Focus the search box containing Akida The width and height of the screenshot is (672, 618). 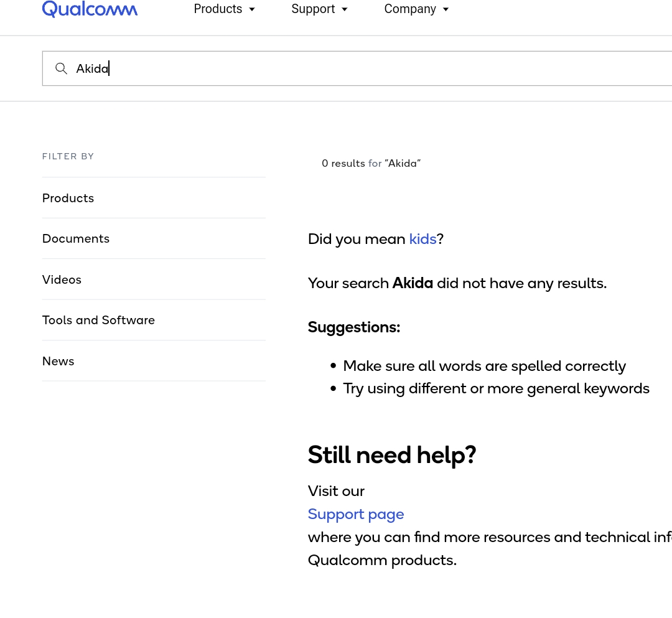[357, 68]
